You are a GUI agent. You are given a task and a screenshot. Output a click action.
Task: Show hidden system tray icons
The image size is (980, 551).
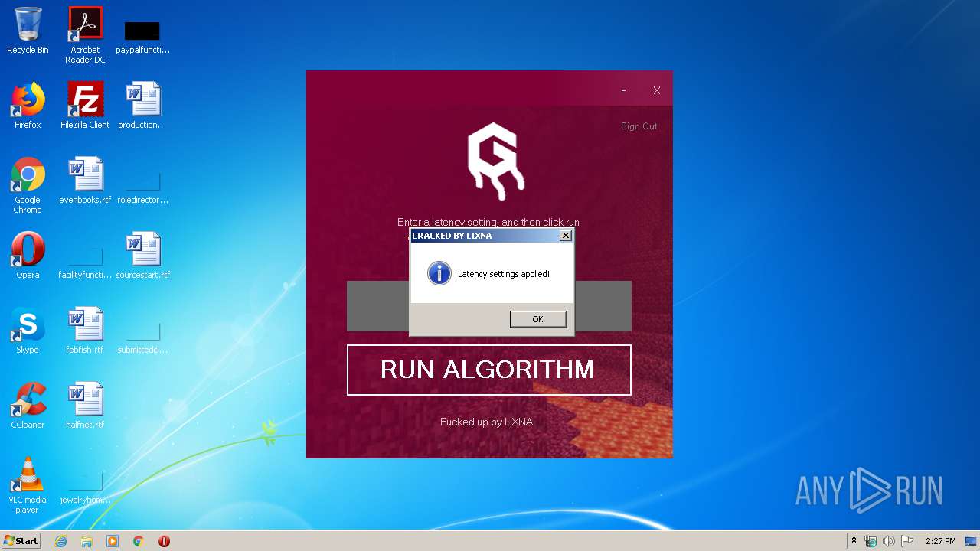pyautogui.click(x=854, y=541)
